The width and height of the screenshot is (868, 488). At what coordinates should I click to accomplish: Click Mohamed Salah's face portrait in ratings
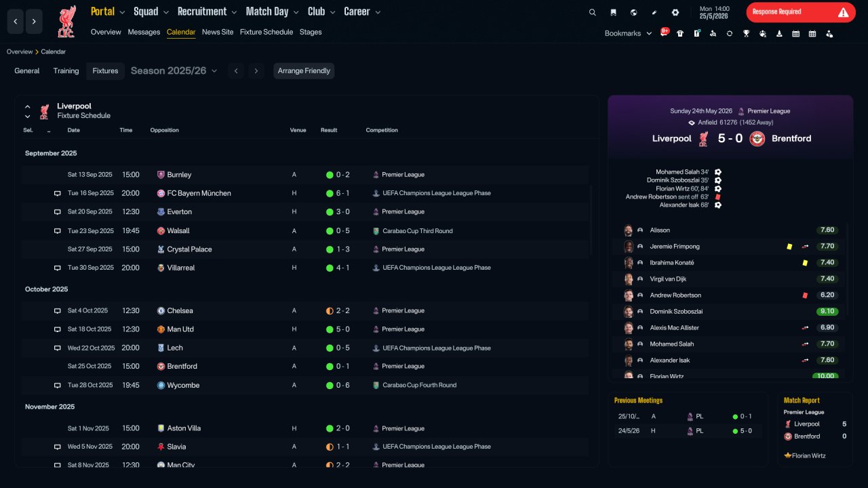pyautogui.click(x=629, y=344)
